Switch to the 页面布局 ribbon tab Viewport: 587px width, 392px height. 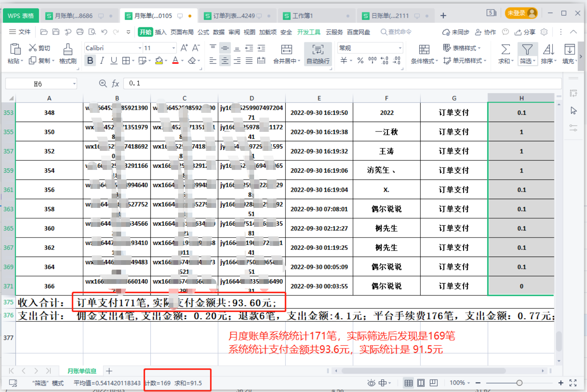182,32
